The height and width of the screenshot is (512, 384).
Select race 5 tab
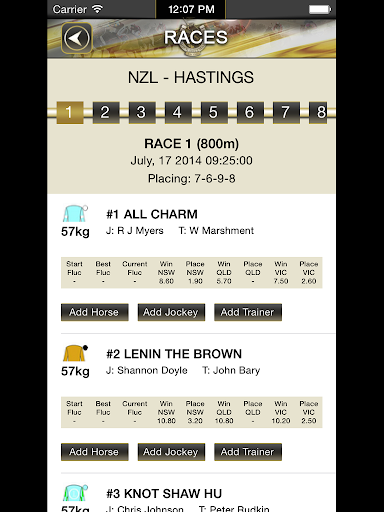(214, 112)
